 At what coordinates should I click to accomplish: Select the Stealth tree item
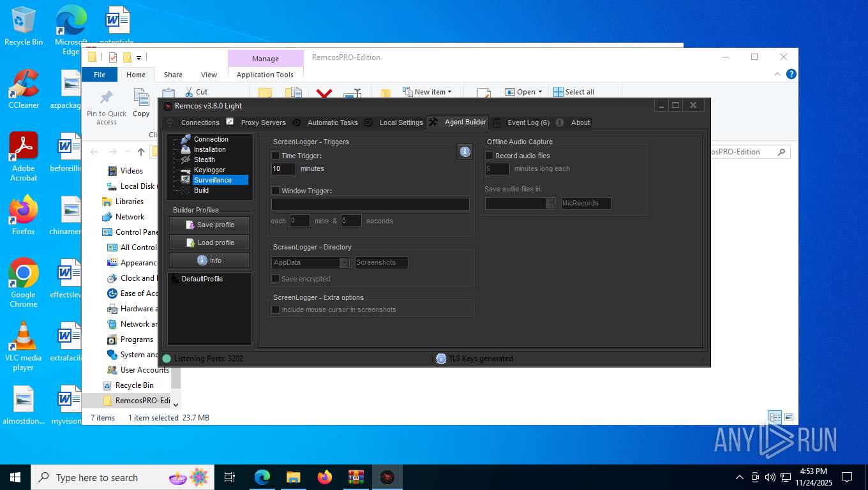tap(204, 160)
